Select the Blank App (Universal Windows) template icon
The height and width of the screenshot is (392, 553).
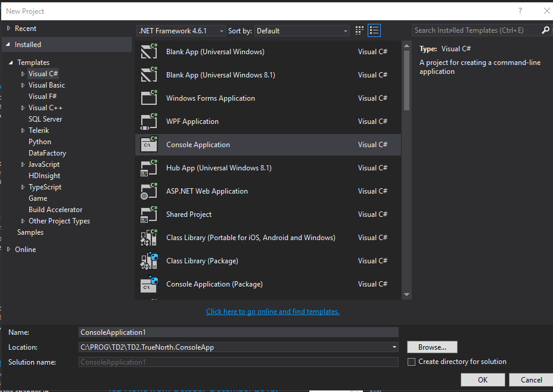tap(148, 51)
